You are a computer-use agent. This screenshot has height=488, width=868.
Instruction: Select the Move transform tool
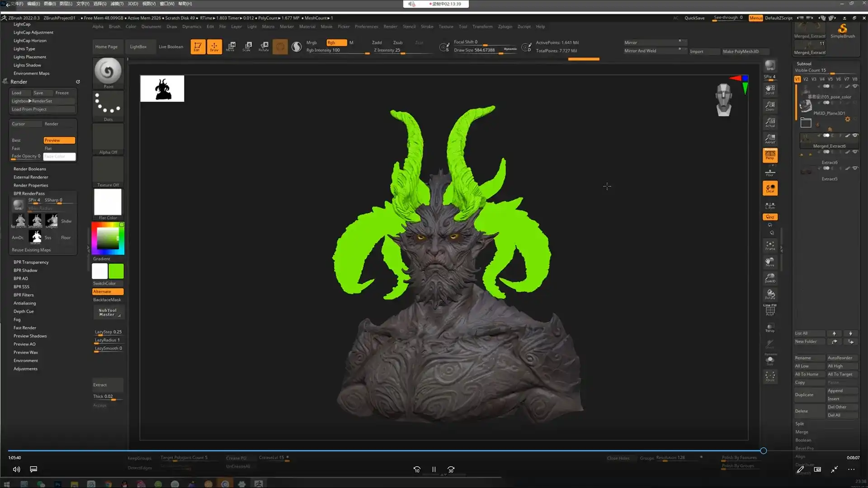pyautogui.click(x=231, y=47)
